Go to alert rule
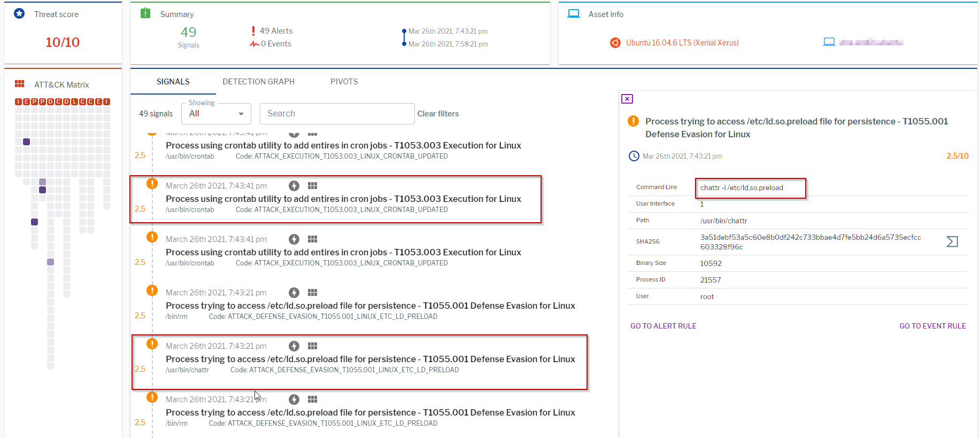Image resolution: width=980 pixels, height=438 pixels. 663,326
